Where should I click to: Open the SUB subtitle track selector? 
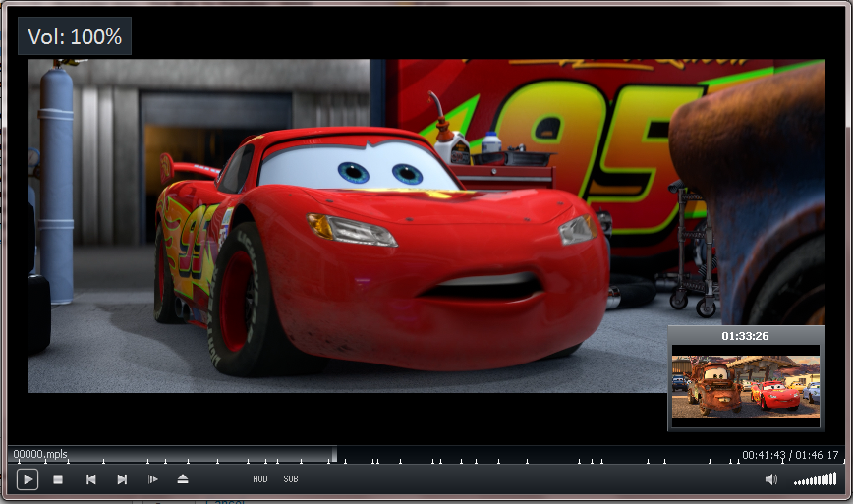click(291, 479)
